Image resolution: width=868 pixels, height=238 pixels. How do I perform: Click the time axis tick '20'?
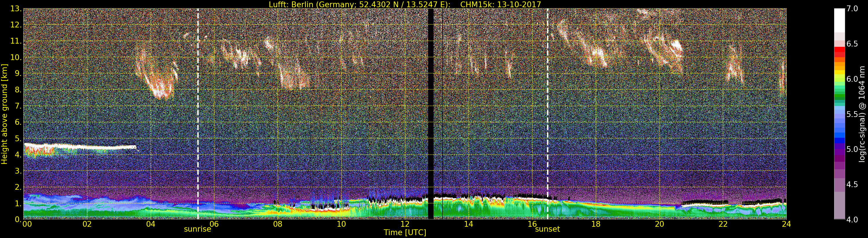pos(659,224)
